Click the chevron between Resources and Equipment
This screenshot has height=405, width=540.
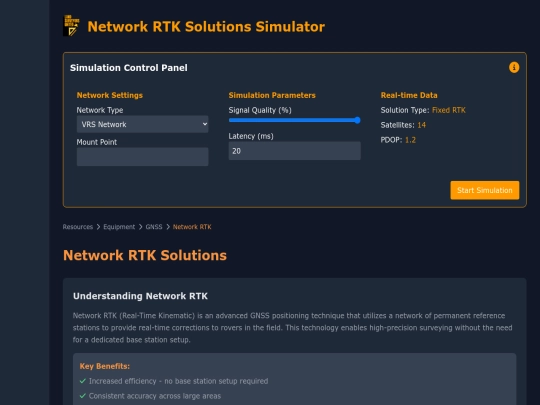pos(98,227)
